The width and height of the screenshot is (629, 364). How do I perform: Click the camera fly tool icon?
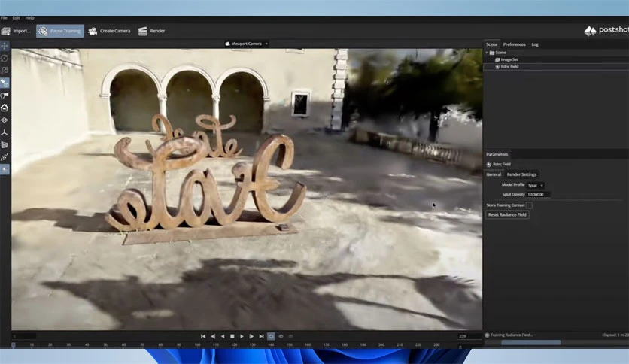[5, 96]
